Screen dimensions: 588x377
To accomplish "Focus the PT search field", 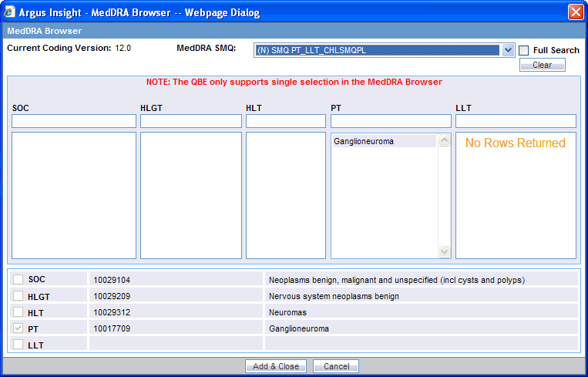I will click(x=391, y=121).
